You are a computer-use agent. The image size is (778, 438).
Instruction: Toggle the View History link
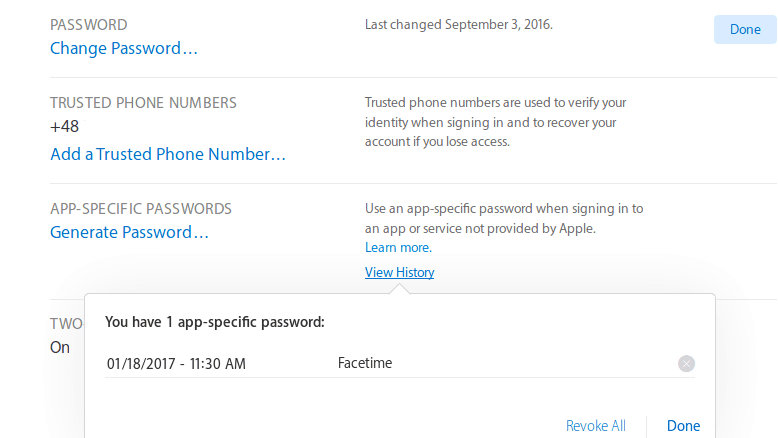[399, 272]
